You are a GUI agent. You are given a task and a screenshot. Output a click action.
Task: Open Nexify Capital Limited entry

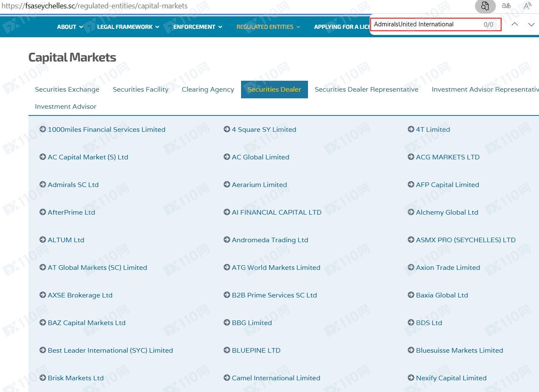click(451, 378)
